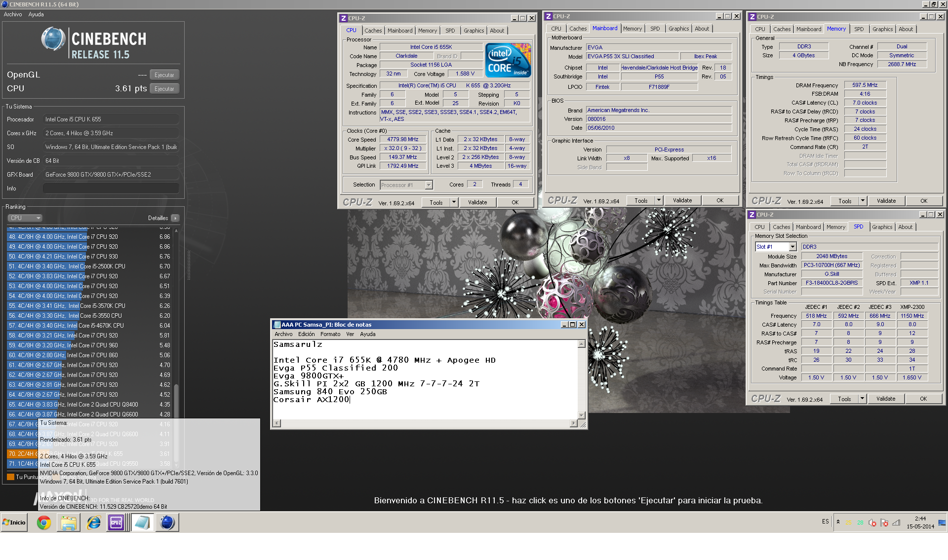Image resolution: width=948 pixels, height=560 pixels.
Task: Open the Action Center flag tray icon
Action: [x=884, y=523]
